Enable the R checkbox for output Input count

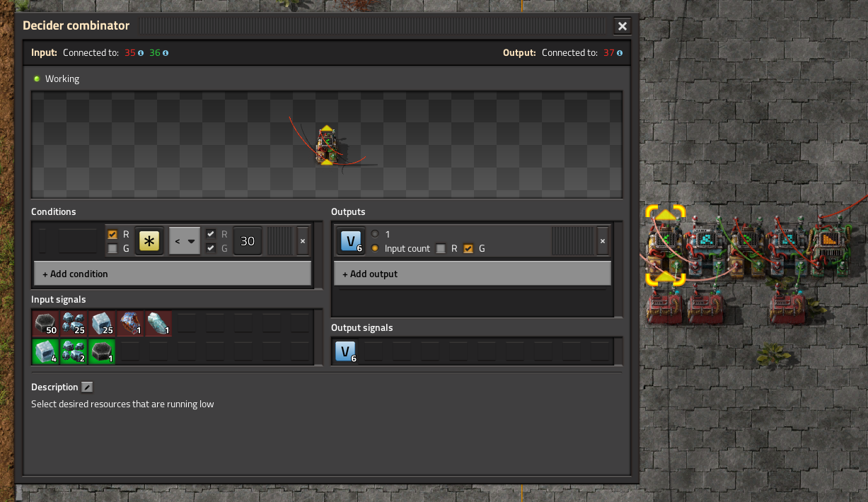tap(441, 248)
